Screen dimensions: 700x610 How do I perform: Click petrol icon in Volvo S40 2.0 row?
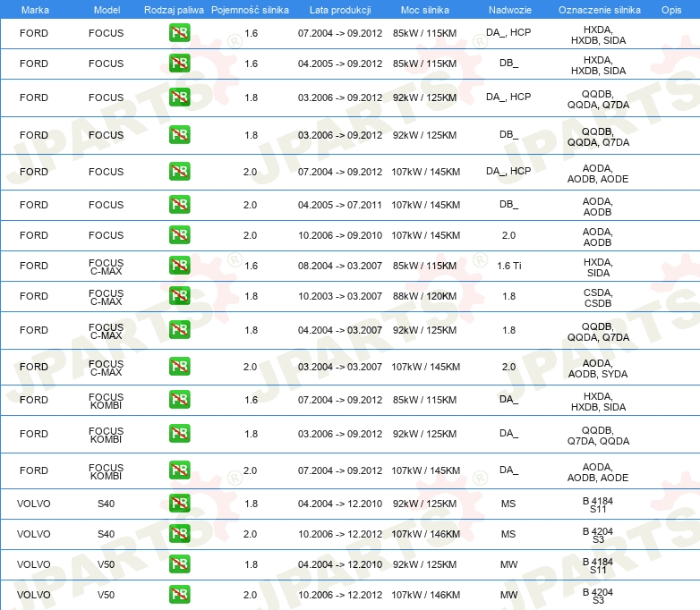179,534
